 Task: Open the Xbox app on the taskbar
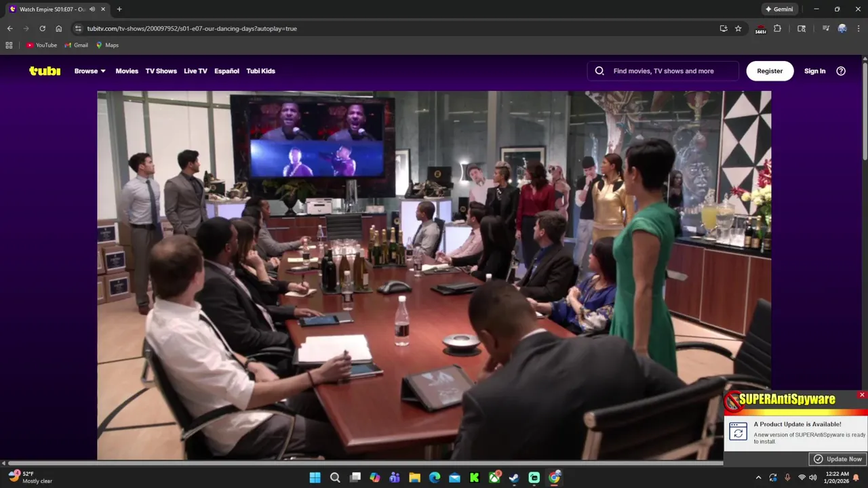pos(494,478)
